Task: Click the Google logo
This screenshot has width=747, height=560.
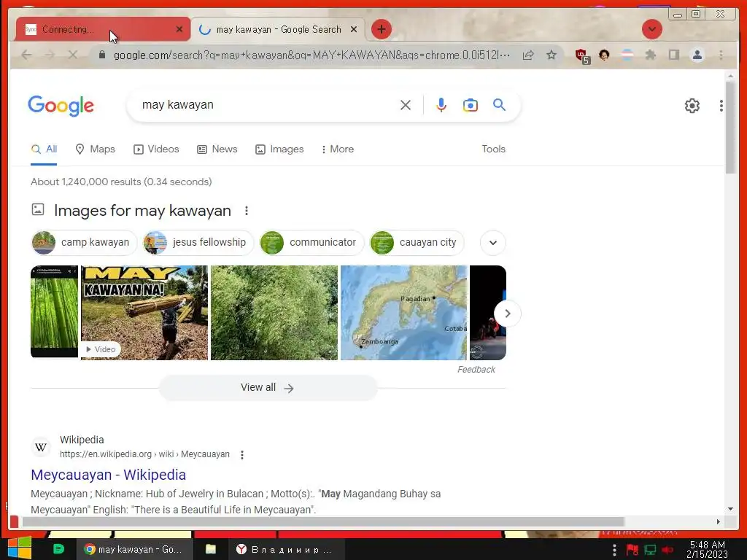Action: [61, 105]
